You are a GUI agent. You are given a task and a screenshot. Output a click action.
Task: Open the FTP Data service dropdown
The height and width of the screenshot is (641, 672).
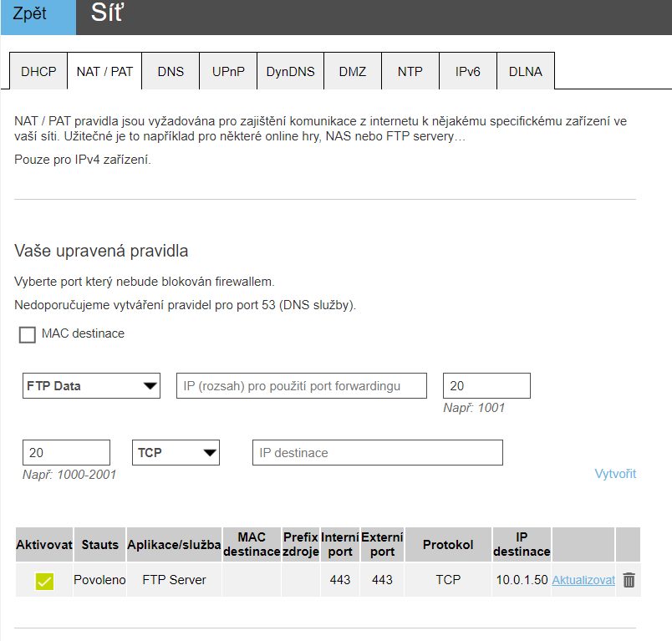pyautogui.click(x=91, y=386)
